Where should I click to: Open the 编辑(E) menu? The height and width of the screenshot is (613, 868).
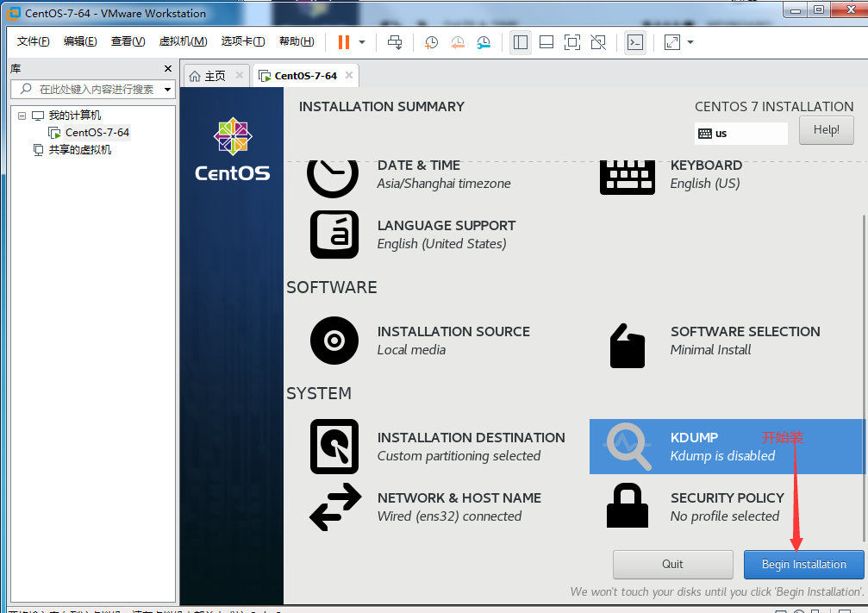pyautogui.click(x=79, y=41)
